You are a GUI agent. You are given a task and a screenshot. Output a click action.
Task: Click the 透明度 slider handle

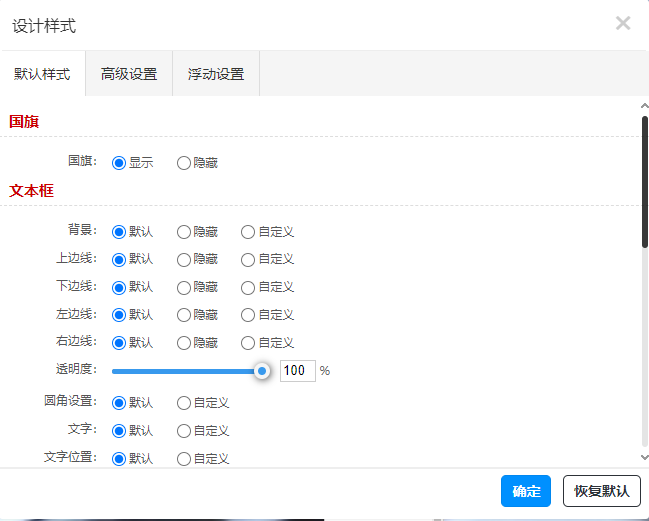[x=262, y=371]
